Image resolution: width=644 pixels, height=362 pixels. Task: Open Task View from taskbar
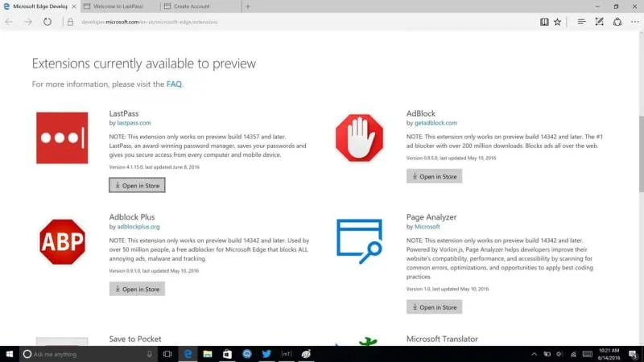tap(167, 354)
